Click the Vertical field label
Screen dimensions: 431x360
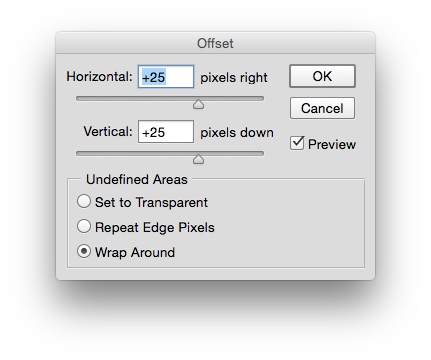pyautogui.click(x=108, y=131)
